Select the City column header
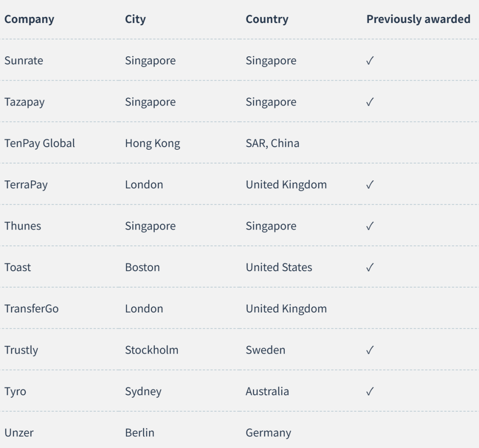 135,19
